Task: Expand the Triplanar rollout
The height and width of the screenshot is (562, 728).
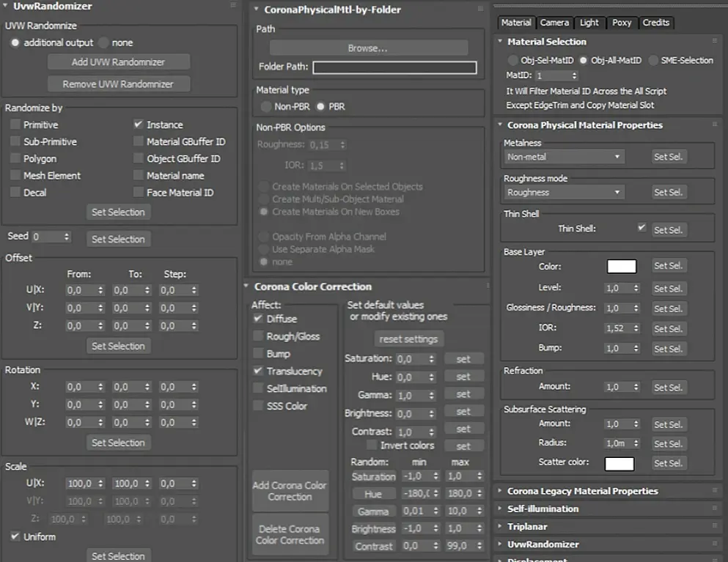Action: pyautogui.click(x=499, y=526)
